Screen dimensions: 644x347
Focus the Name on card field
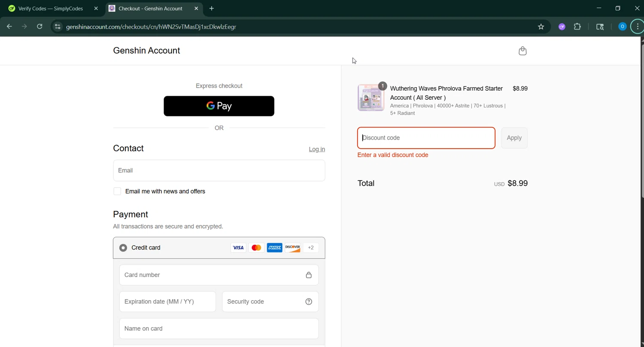pyautogui.click(x=219, y=329)
